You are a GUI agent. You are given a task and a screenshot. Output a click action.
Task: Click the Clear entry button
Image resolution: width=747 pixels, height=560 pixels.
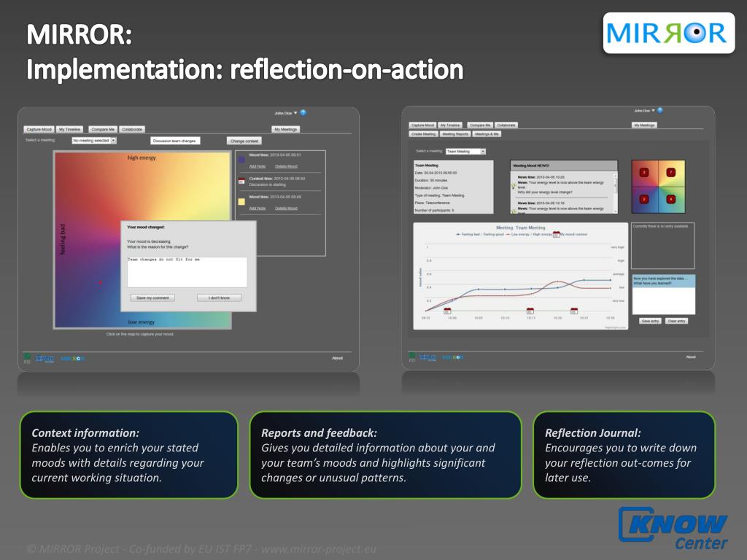click(x=676, y=321)
